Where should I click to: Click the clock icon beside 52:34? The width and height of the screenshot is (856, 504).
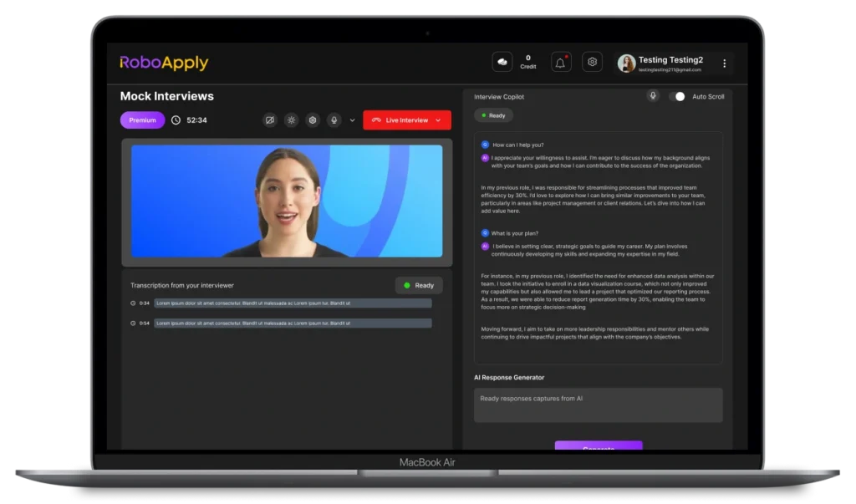[x=176, y=120]
